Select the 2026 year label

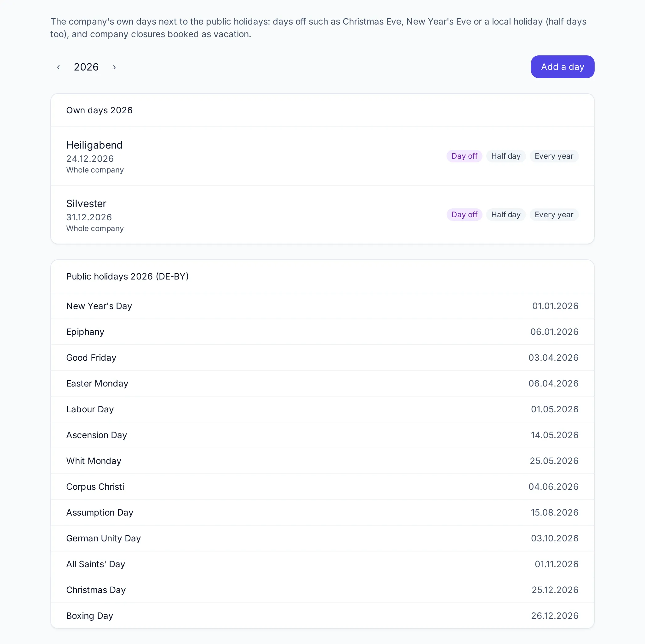[x=86, y=67]
